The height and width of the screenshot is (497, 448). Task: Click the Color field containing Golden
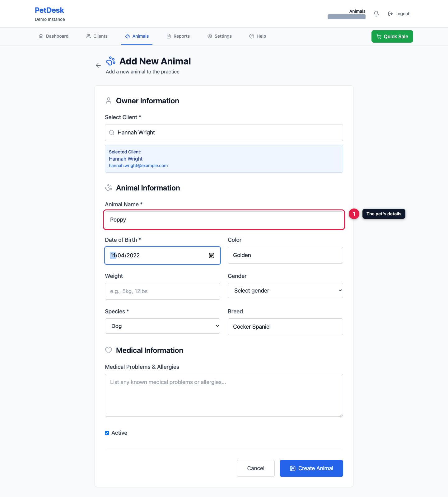pyautogui.click(x=285, y=255)
